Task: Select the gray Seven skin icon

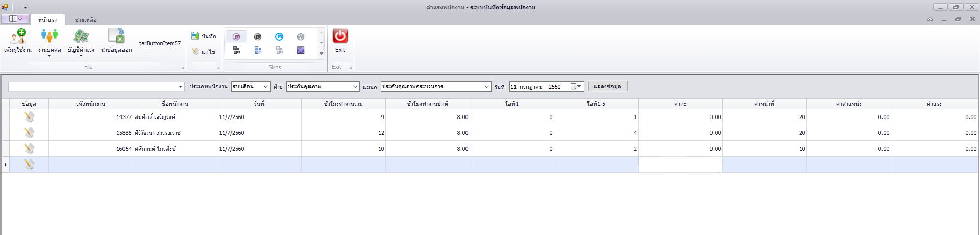Action: click(x=301, y=37)
